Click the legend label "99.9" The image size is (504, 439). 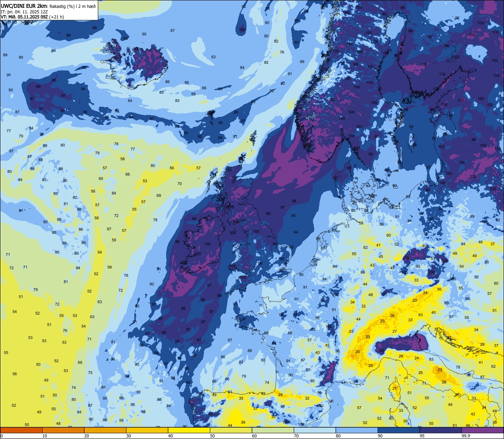tap(466, 436)
